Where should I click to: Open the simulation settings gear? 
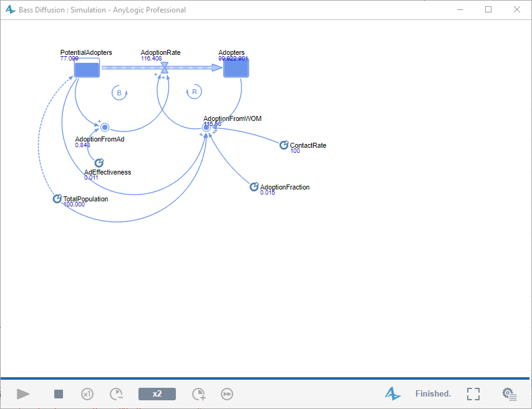tap(509, 393)
